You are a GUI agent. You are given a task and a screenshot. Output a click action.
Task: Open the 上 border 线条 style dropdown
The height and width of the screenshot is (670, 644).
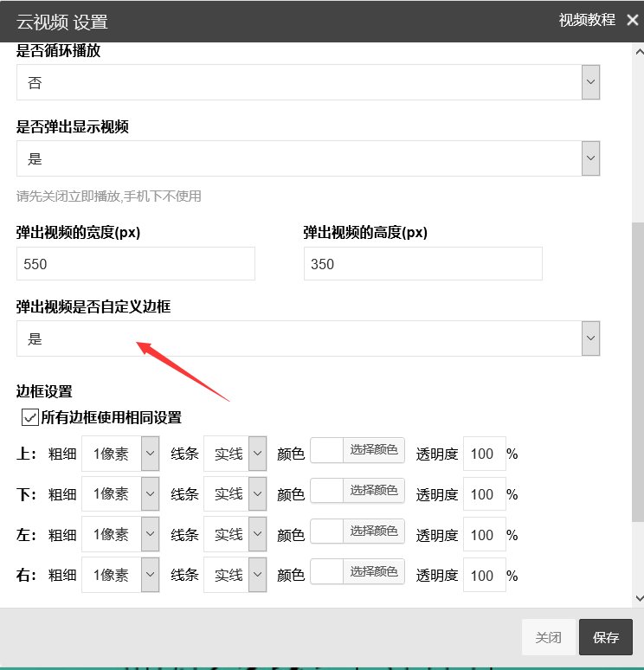[235, 454]
